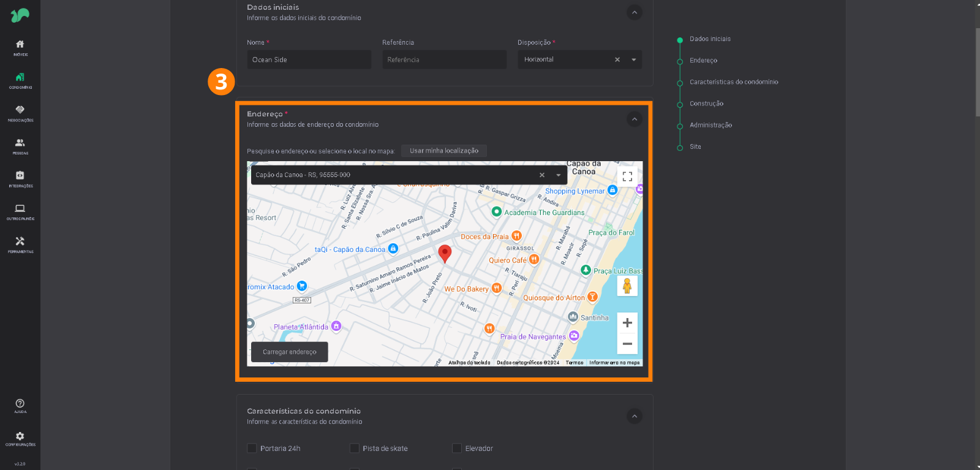Click the Praça Luiz Bassani park marker
The width and height of the screenshot is (980, 470).
click(x=586, y=270)
